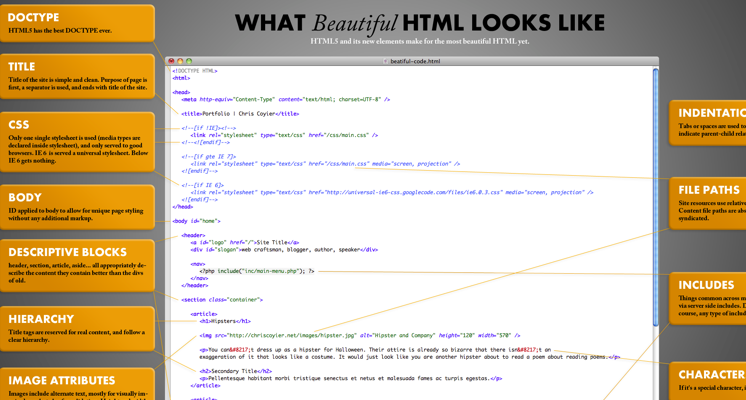Click the '<!DOCTYPE HTML>' code line
Viewport: 746px width, 400px height.
(x=195, y=71)
